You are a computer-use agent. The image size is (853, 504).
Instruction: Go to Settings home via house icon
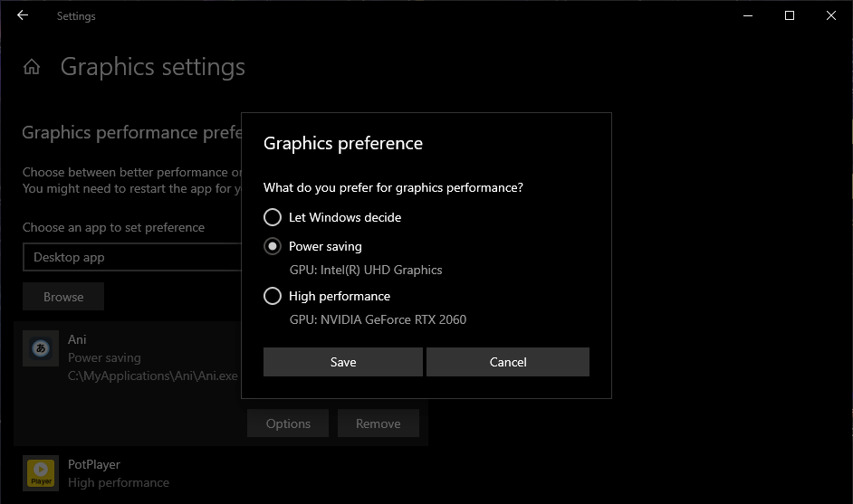(x=32, y=68)
